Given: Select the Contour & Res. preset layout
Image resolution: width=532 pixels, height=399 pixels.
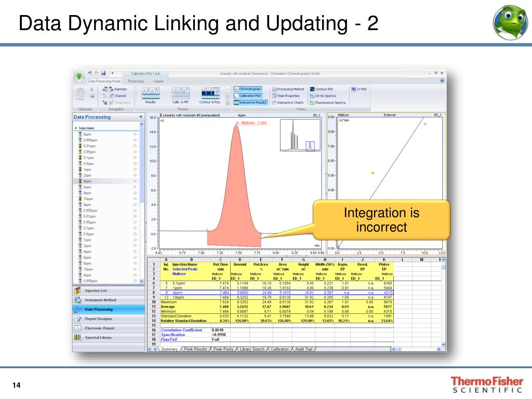Looking at the screenshot, I should point(210,96).
